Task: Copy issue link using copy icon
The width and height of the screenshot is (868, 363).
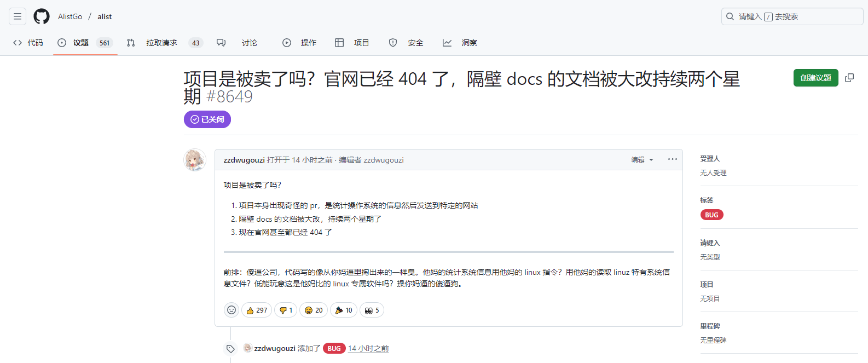Action: 849,78
